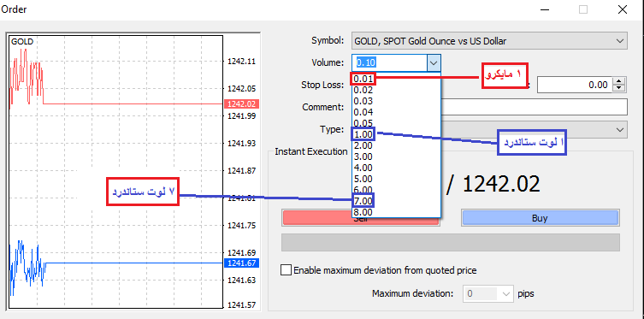The image size is (644, 319).
Task: Close the Order window
Action: pos(622,9)
